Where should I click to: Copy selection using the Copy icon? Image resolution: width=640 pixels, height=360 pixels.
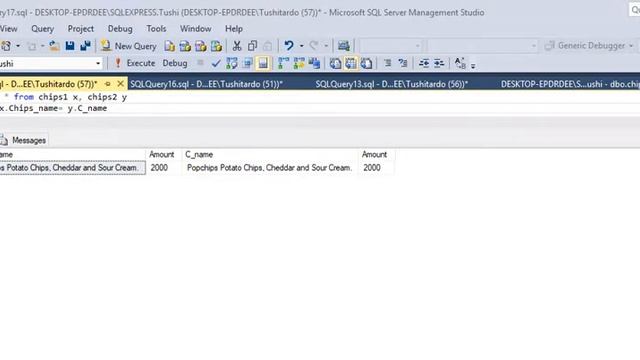252,46
